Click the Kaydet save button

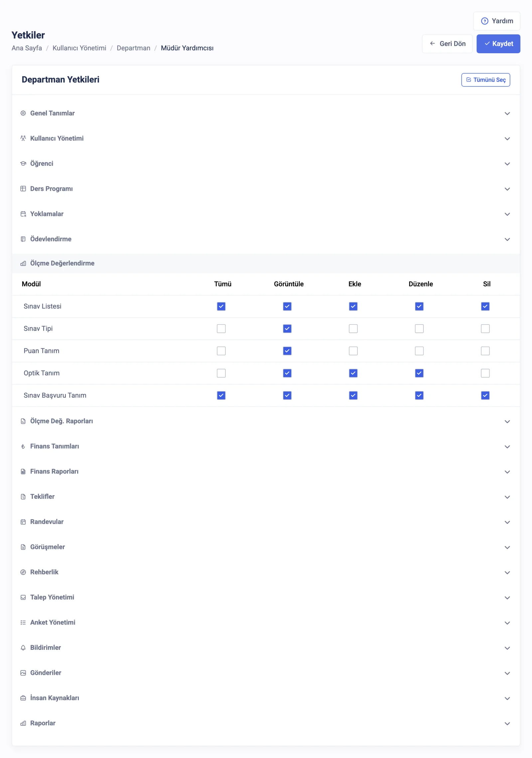click(498, 44)
